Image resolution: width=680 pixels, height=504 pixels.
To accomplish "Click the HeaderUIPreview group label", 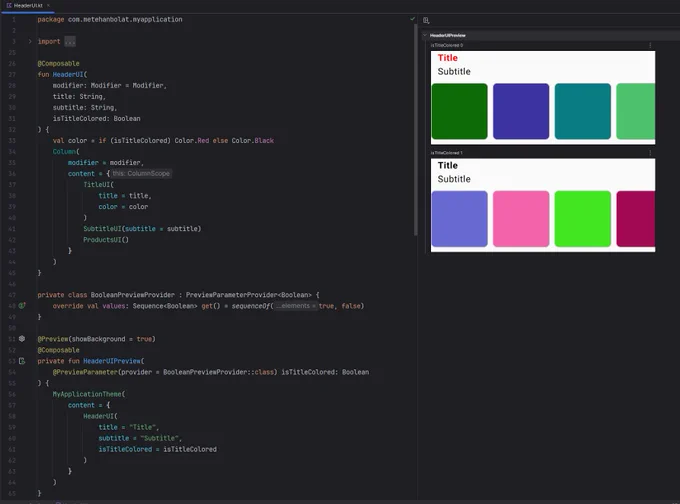I will [448, 35].
